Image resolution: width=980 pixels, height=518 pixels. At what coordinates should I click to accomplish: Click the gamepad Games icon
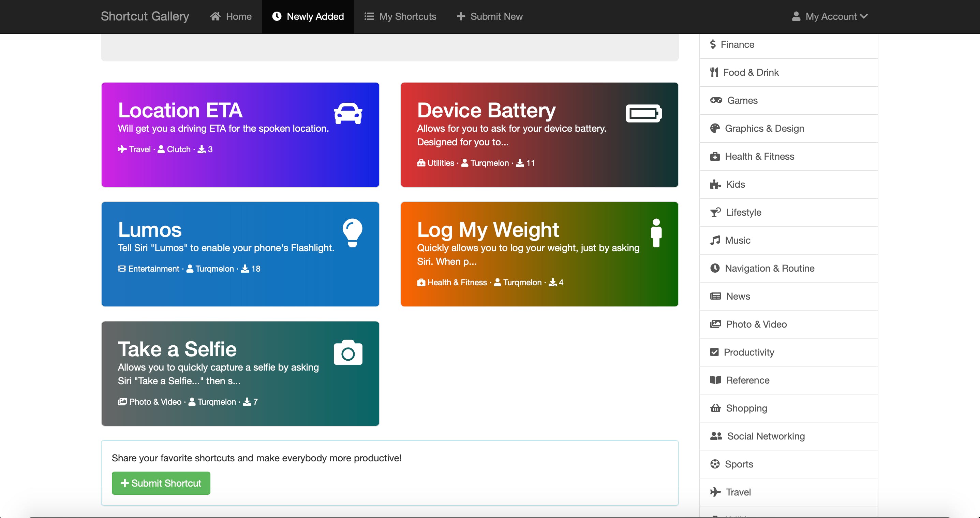[716, 100]
